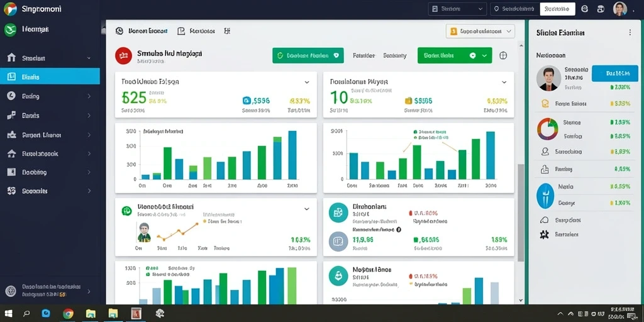Click the printer icon in the top bar

601,9
